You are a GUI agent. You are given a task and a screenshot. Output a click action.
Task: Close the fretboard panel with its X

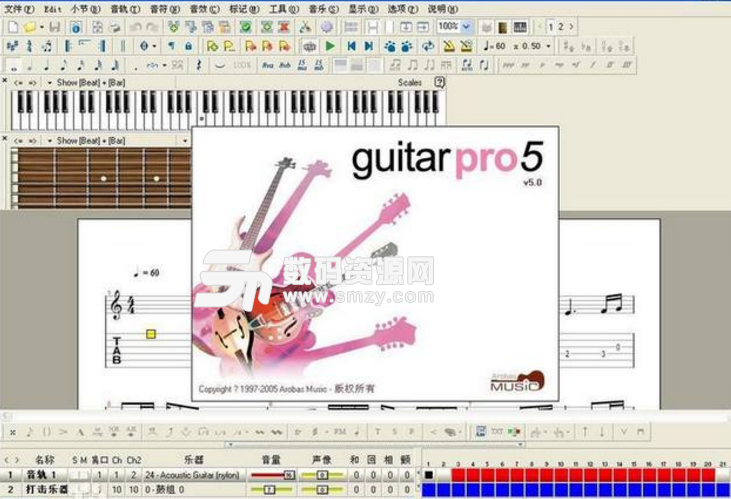click(x=5, y=139)
